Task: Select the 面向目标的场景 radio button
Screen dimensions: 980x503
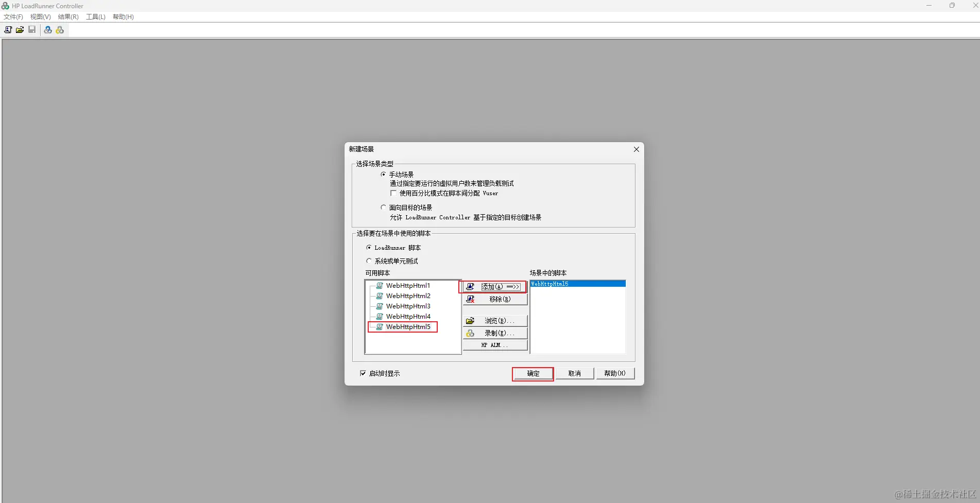Action: (383, 207)
